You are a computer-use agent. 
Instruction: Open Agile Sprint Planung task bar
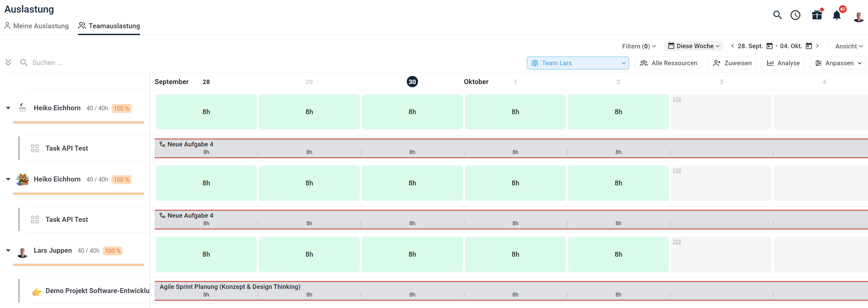(x=511, y=290)
